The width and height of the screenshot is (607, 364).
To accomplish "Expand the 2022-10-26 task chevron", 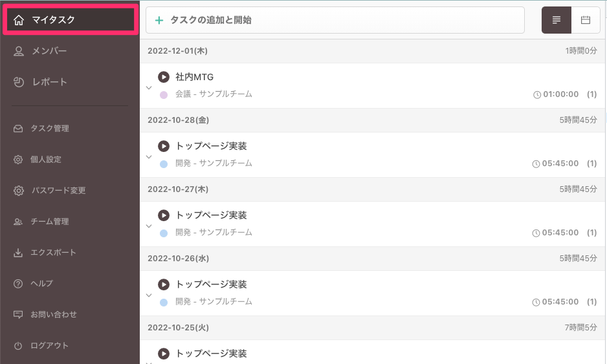I will point(149,295).
